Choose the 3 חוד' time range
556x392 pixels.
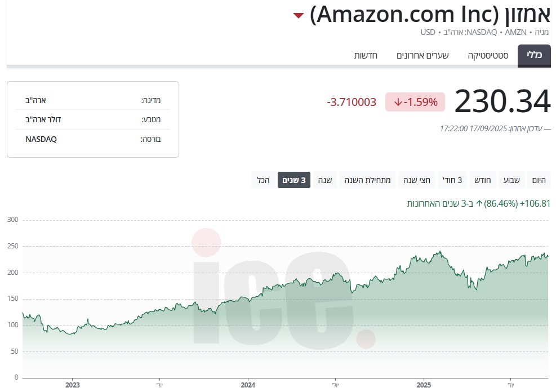click(x=452, y=180)
